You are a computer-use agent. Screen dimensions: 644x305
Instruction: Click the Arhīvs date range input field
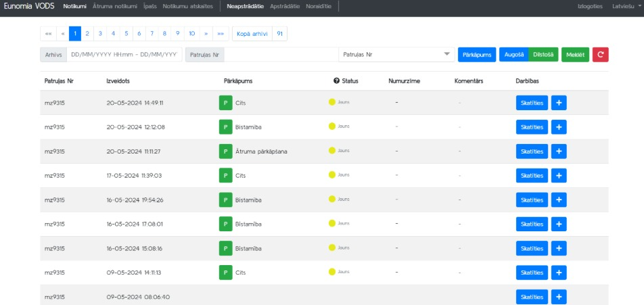click(x=124, y=55)
